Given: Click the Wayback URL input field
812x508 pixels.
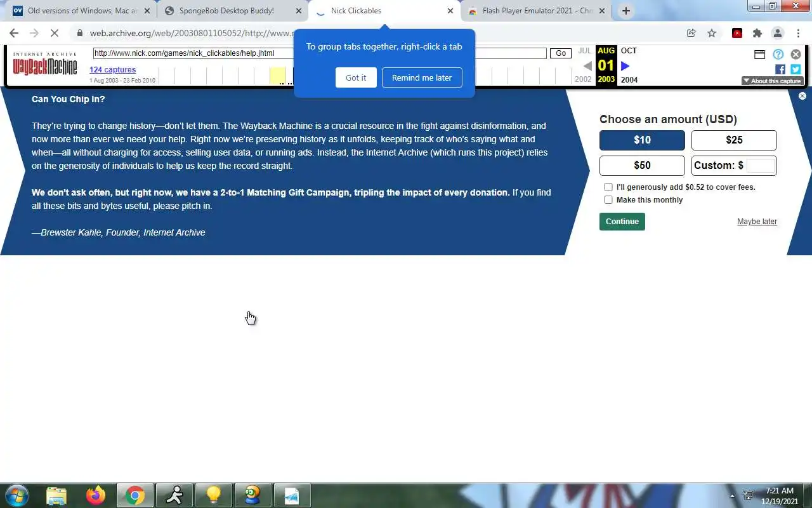Looking at the screenshot, I should (320, 53).
